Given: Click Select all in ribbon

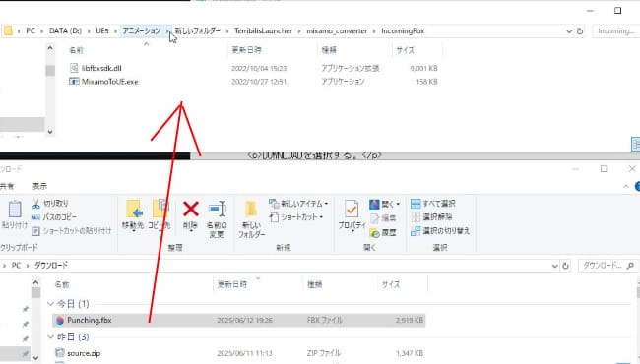Looking at the screenshot, I should pos(433,203).
